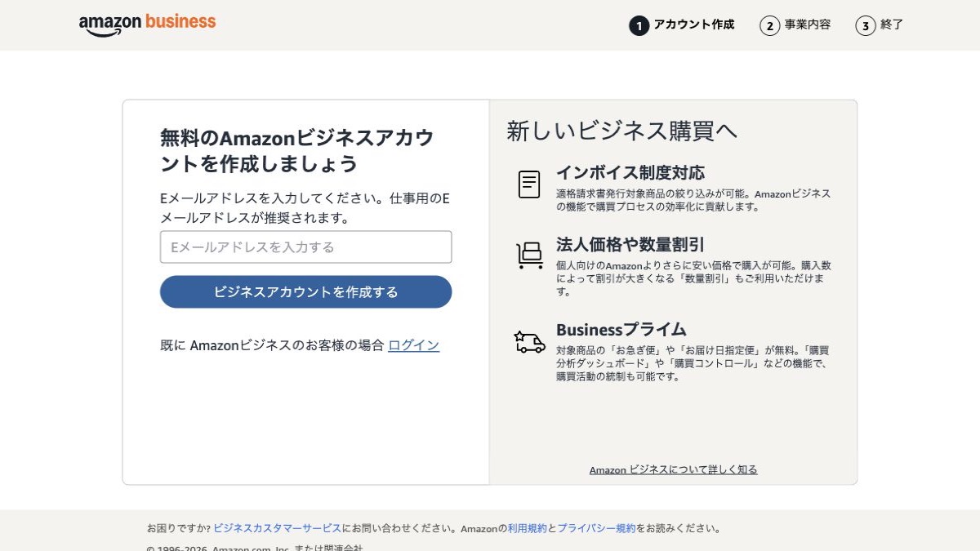Click text 既に Amazonビジネスのお客様の場合
This screenshot has height=551, width=980.
tap(272, 345)
